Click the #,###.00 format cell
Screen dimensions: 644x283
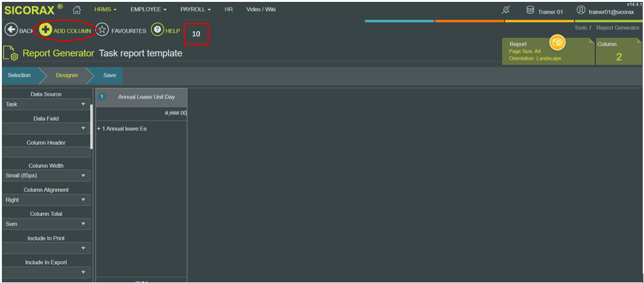coord(141,113)
